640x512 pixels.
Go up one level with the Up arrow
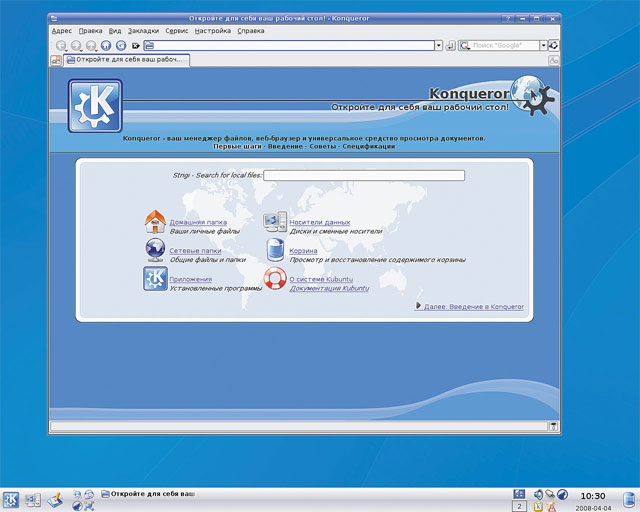click(91, 45)
